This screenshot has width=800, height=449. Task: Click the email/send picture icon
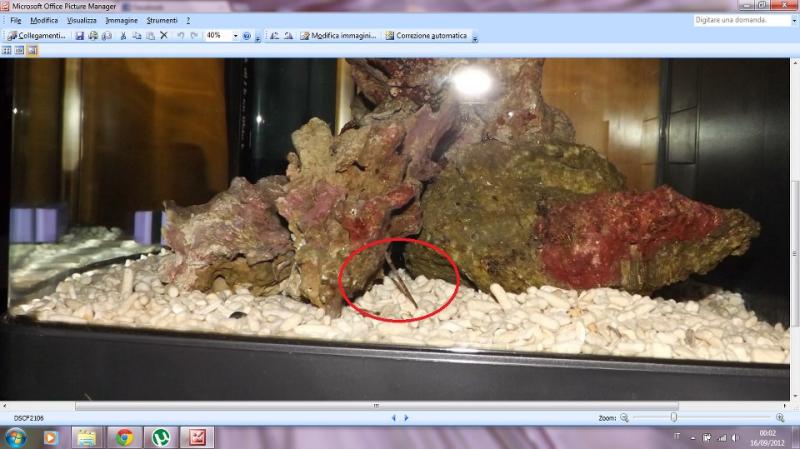[x=107, y=36]
